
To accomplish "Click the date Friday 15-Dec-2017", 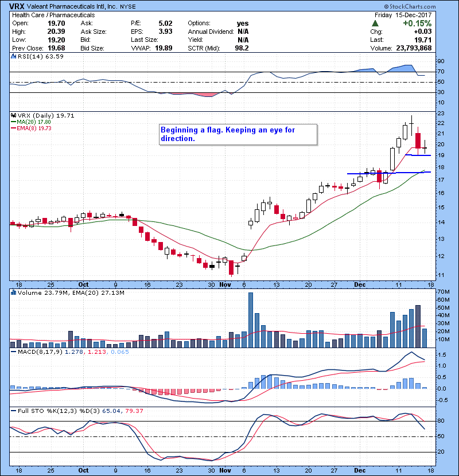I will (403, 15).
